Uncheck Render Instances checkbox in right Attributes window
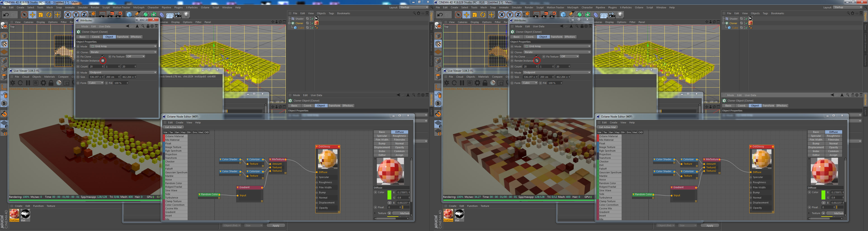Image resolution: width=868 pixels, height=231 pixels. click(x=537, y=60)
